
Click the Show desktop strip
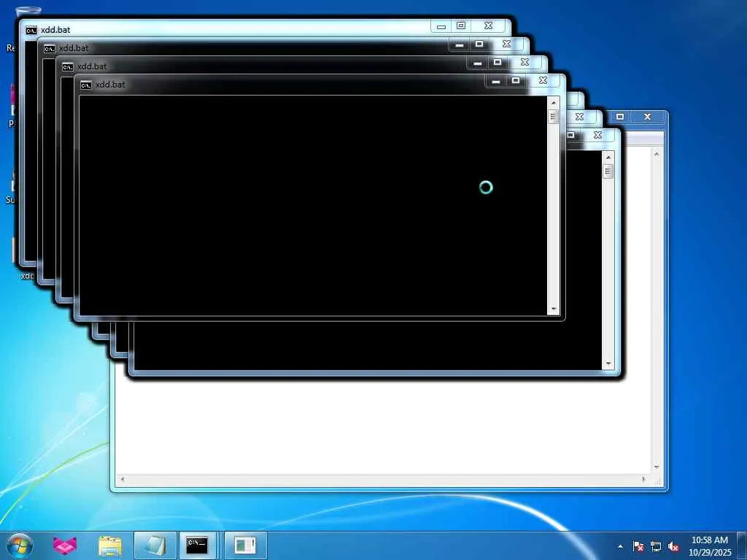click(742, 545)
